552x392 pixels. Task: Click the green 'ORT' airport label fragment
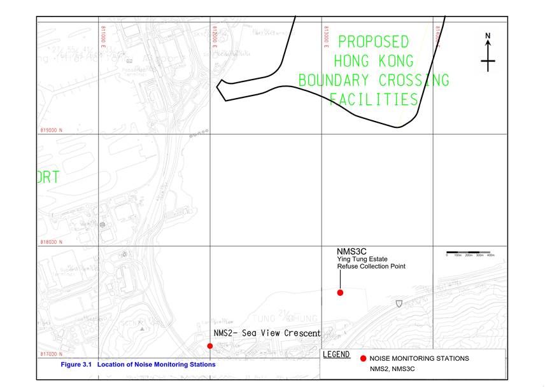pos(48,177)
